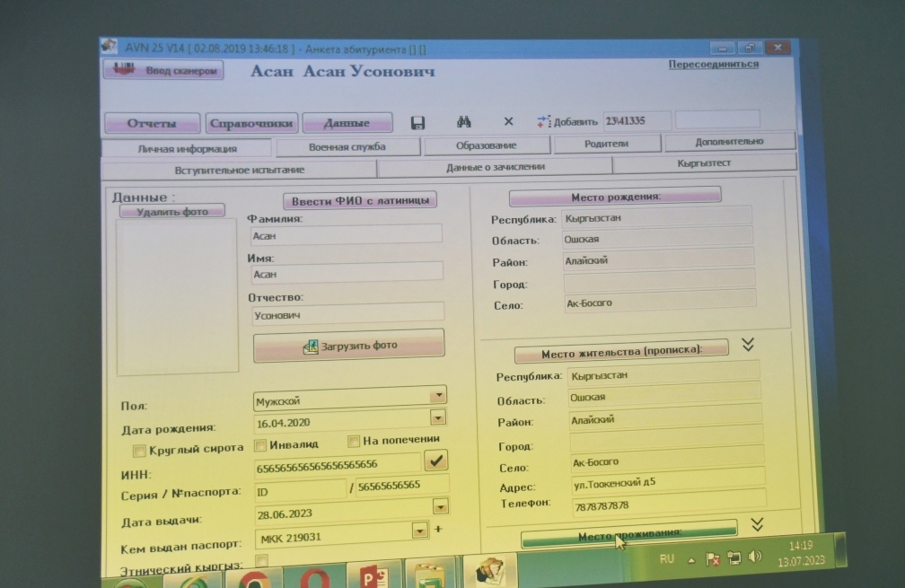This screenshot has height=588, width=905.
Task: Open the Справочники button
Action: pyautogui.click(x=251, y=123)
